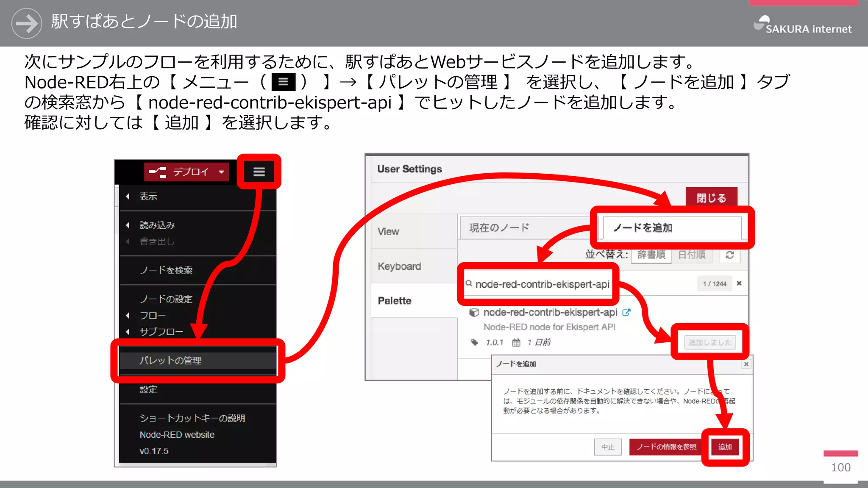The height and width of the screenshot is (488, 868).
Task: Open the external link icon beside package
Action: pos(626,312)
